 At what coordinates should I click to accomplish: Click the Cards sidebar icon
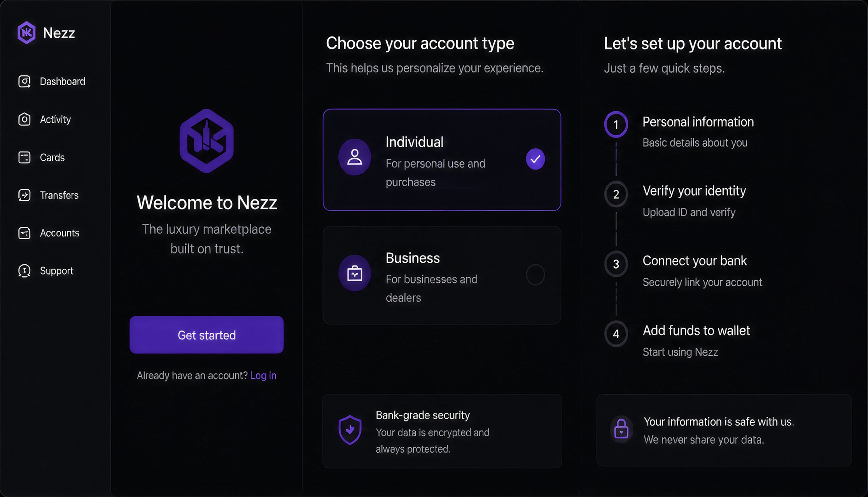pos(24,157)
